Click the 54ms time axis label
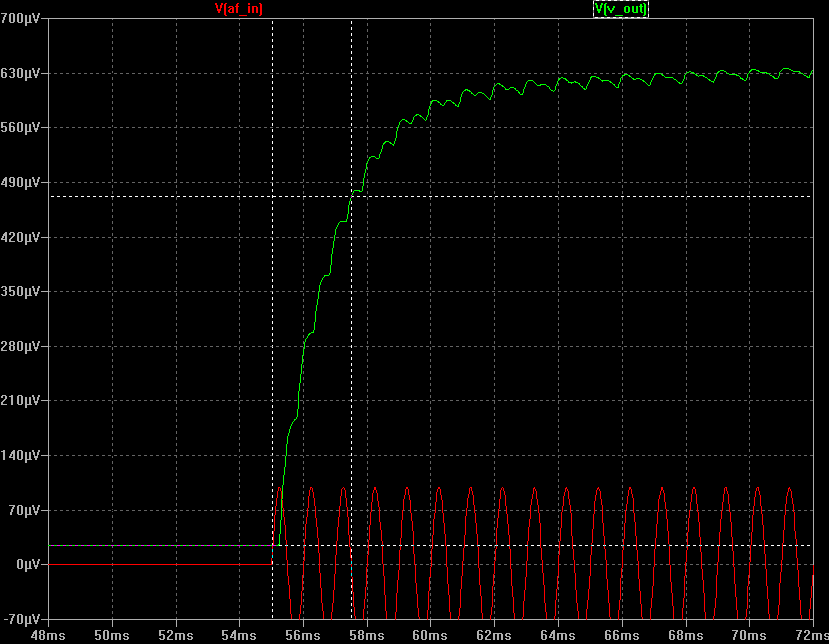 click(238, 635)
